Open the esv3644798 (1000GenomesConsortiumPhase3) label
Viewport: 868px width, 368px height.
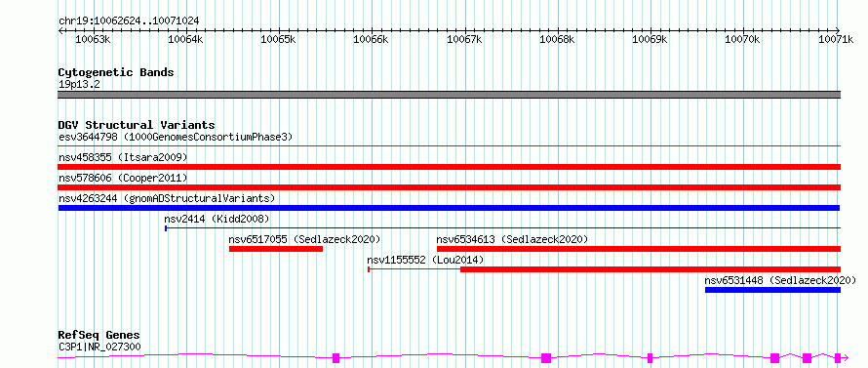coord(176,137)
